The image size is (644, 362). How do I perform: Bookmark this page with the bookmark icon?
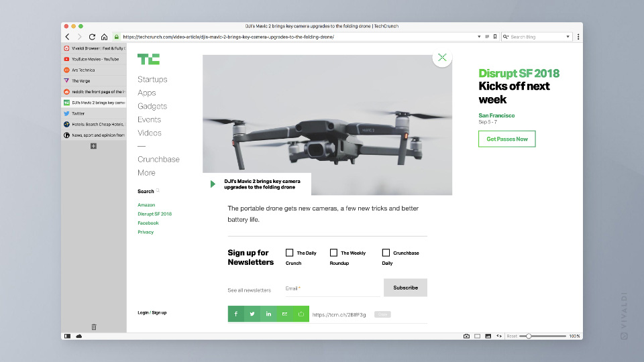[495, 37]
